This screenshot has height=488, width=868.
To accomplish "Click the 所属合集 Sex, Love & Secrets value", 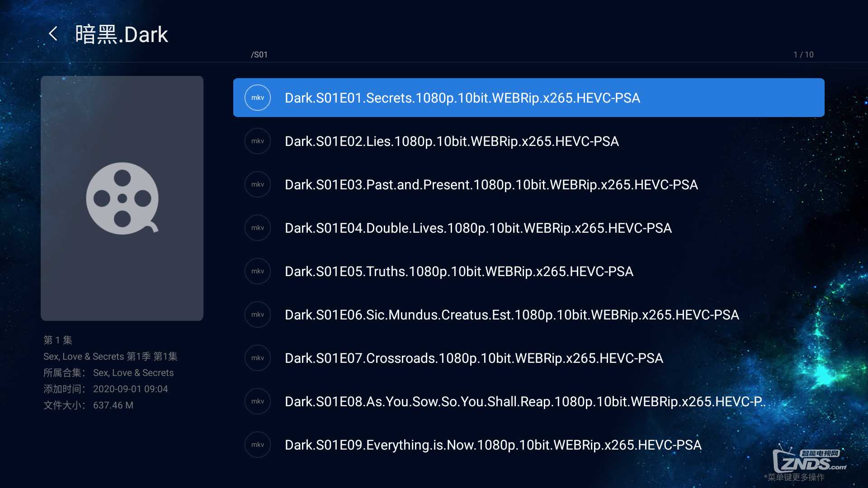I will 133,373.
